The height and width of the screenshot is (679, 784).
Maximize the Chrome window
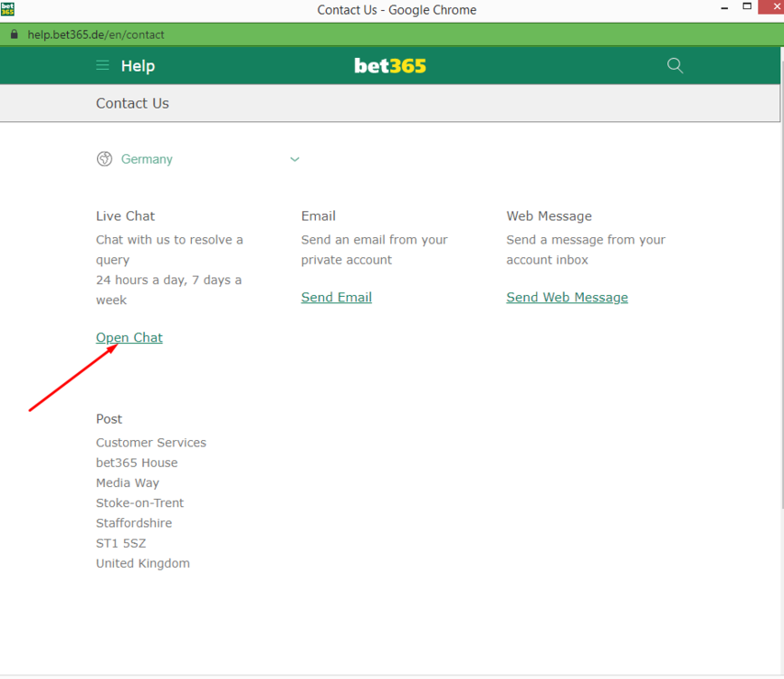(x=747, y=7)
